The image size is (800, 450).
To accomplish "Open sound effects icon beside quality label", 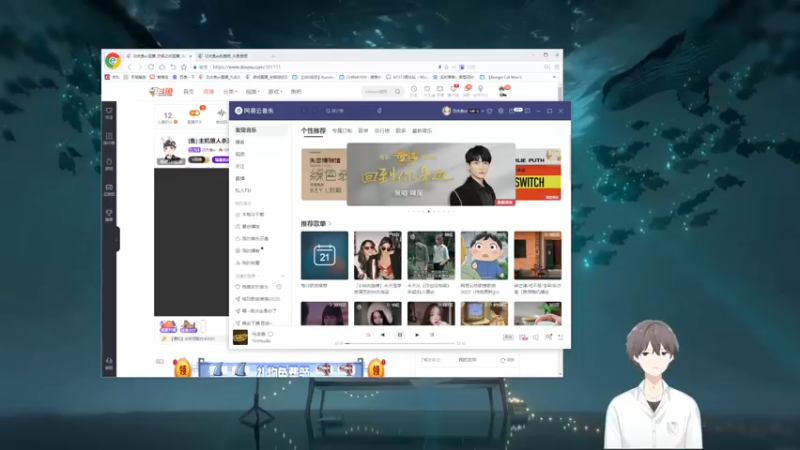I will (523, 337).
